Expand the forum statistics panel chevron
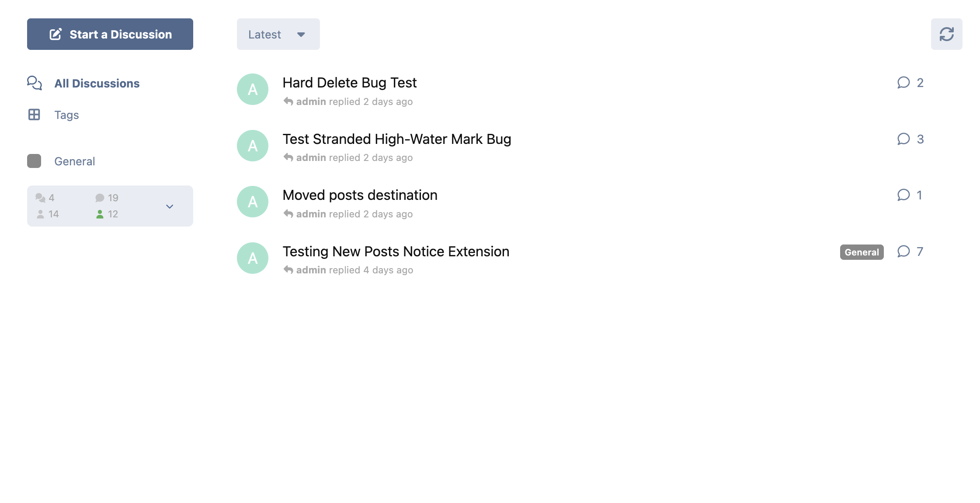The image size is (980, 503). pos(170,206)
